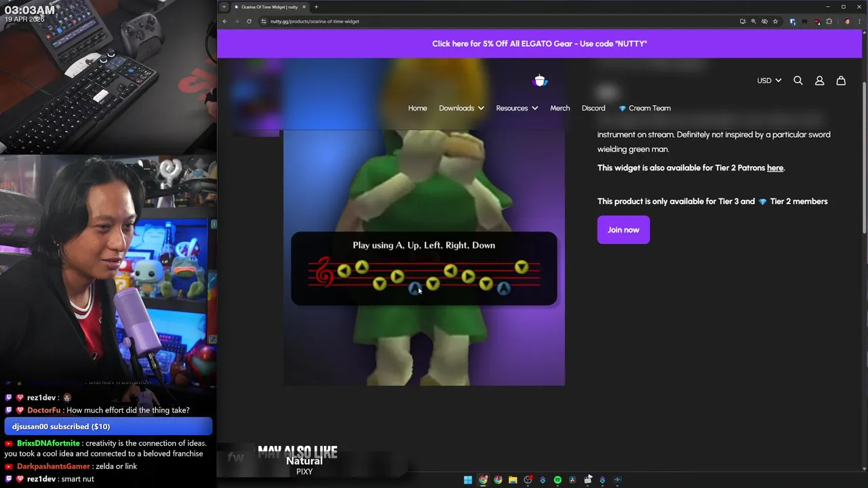868x488 pixels.
Task: Open the Merch page
Action: coord(560,108)
